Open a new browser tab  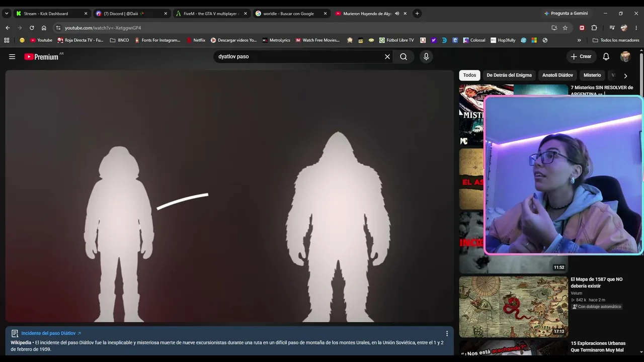(x=417, y=14)
